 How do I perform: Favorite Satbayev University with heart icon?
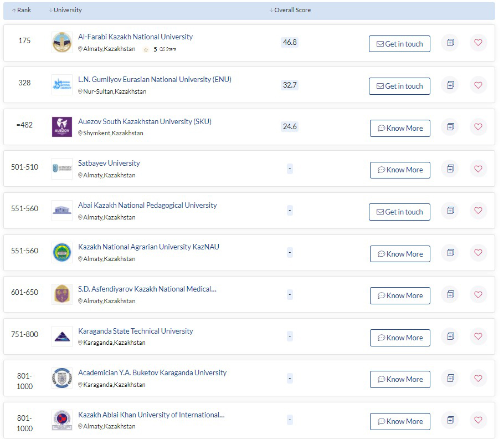click(x=478, y=169)
